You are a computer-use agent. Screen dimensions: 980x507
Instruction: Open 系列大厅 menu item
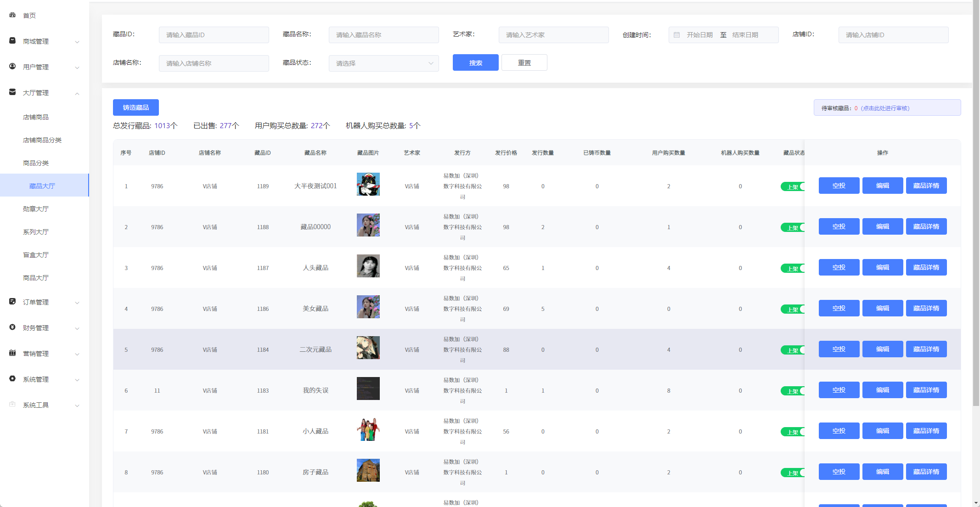pyautogui.click(x=45, y=232)
